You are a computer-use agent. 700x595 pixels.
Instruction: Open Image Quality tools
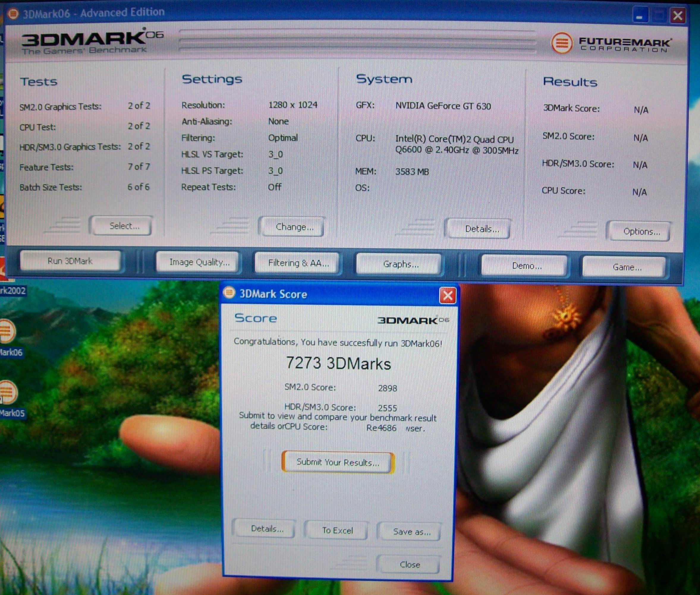click(x=198, y=262)
